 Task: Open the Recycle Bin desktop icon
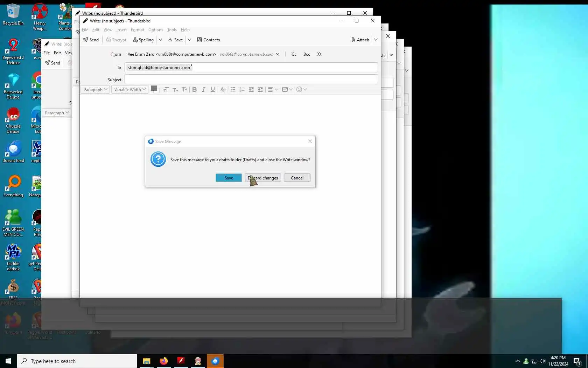click(x=13, y=15)
